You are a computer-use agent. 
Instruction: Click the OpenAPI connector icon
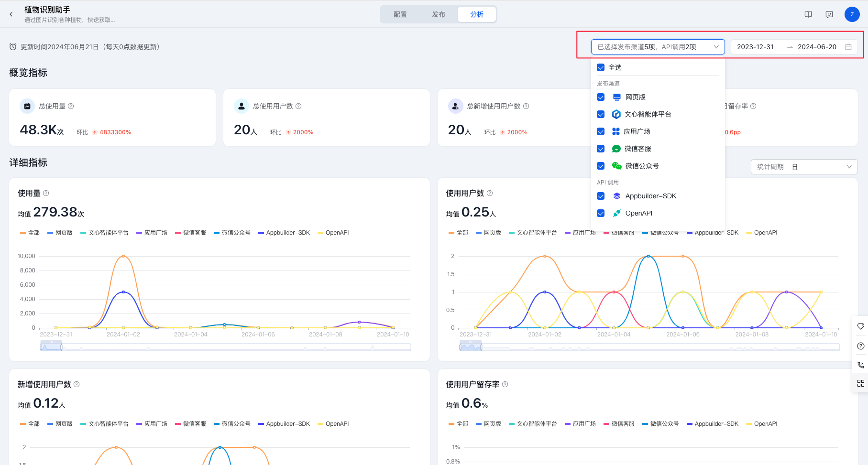pos(617,213)
